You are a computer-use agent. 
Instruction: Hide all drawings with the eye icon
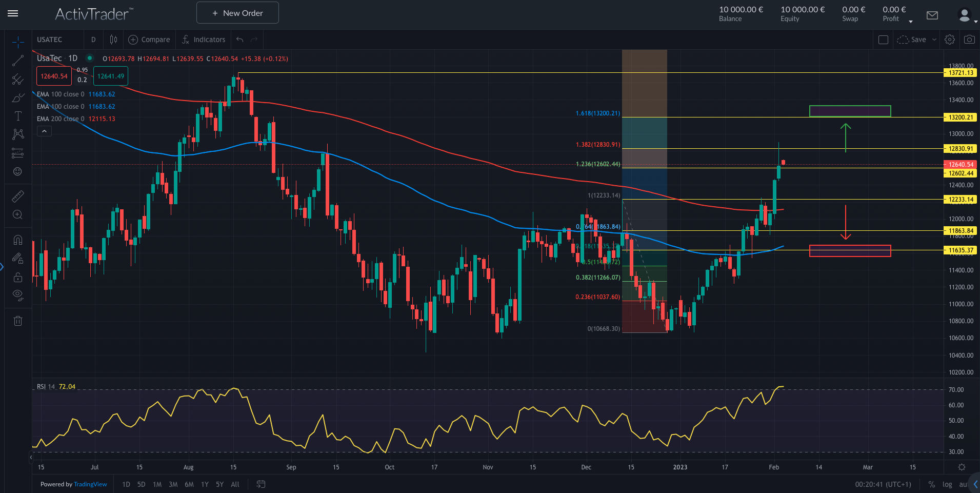point(18,295)
